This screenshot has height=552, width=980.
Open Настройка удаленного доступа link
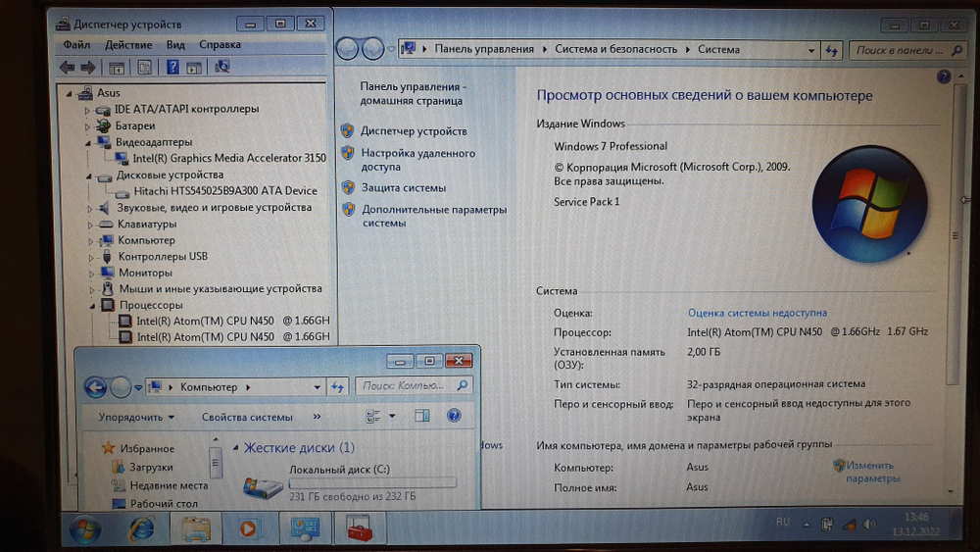pos(418,160)
